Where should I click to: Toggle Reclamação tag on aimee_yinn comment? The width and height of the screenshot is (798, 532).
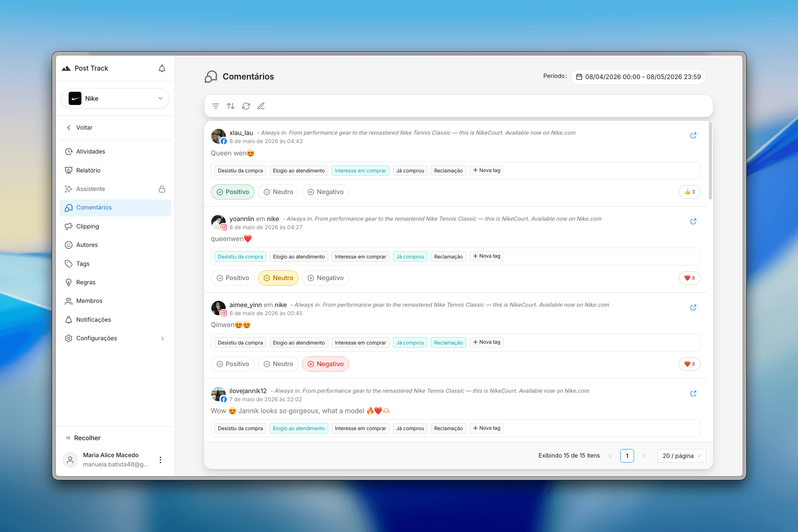448,343
